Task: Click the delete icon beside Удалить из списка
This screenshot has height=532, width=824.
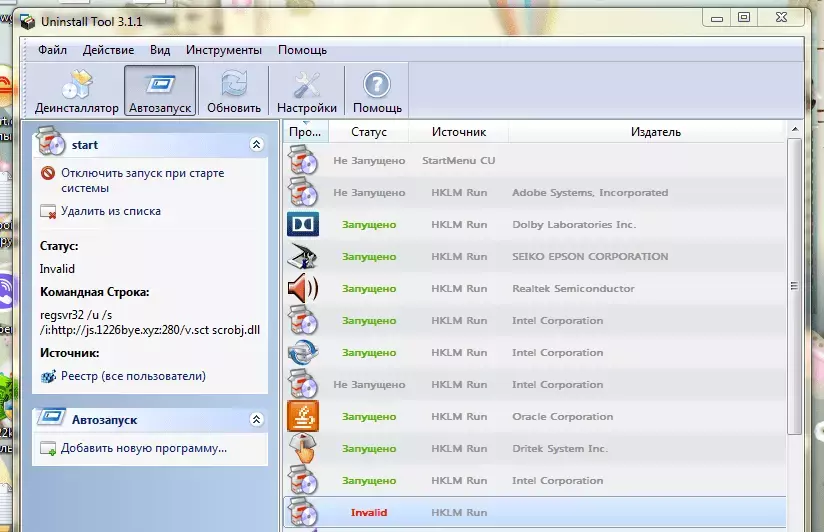Action: (x=48, y=212)
